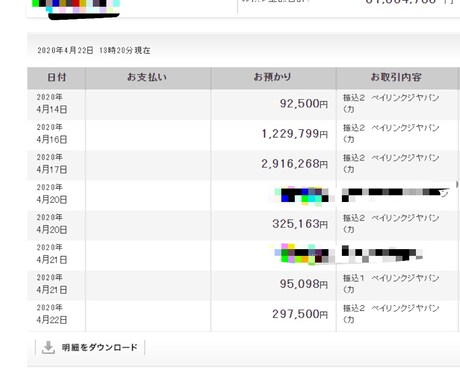
Task: Click transaction description in the 2,916,268円 row
Action: point(391,163)
